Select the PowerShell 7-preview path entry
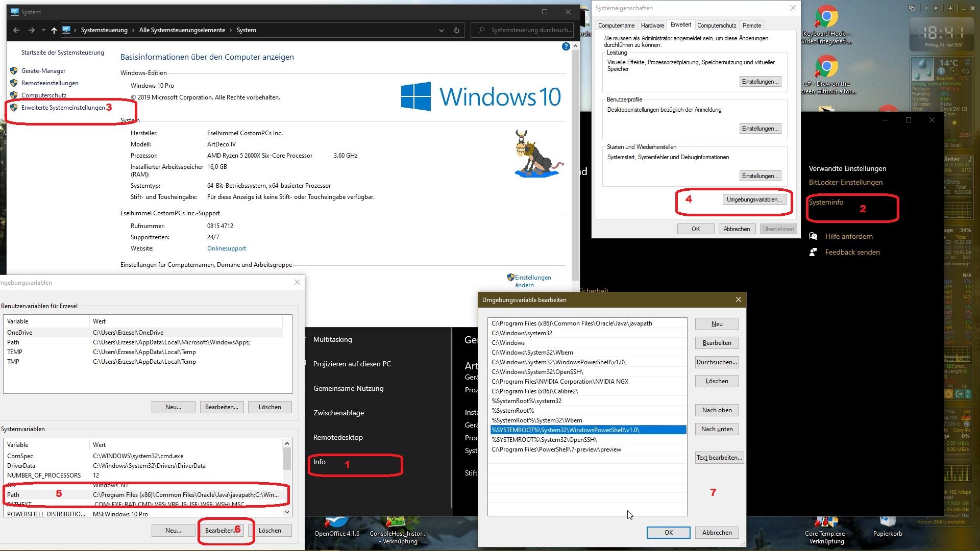The width and height of the screenshot is (980, 551). pos(587,449)
